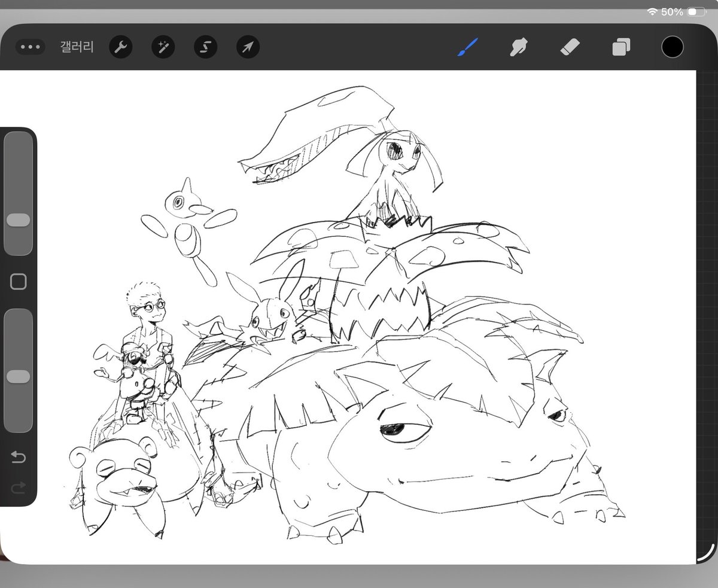This screenshot has height=588, width=718.
Task: Open the Layers panel
Action: point(621,47)
